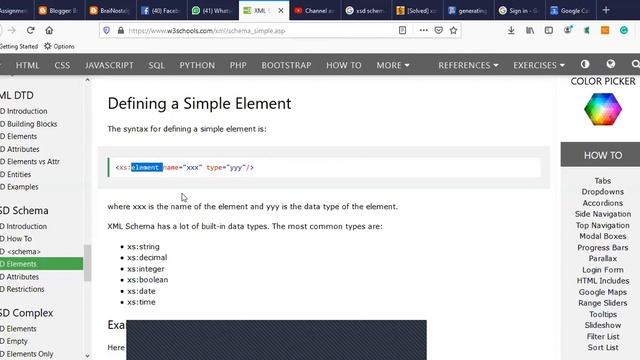Image resolution: width=640 pixels, height=360 pixels.
Task: Open Side Navigation how-to link
Action: coord(602,214)
